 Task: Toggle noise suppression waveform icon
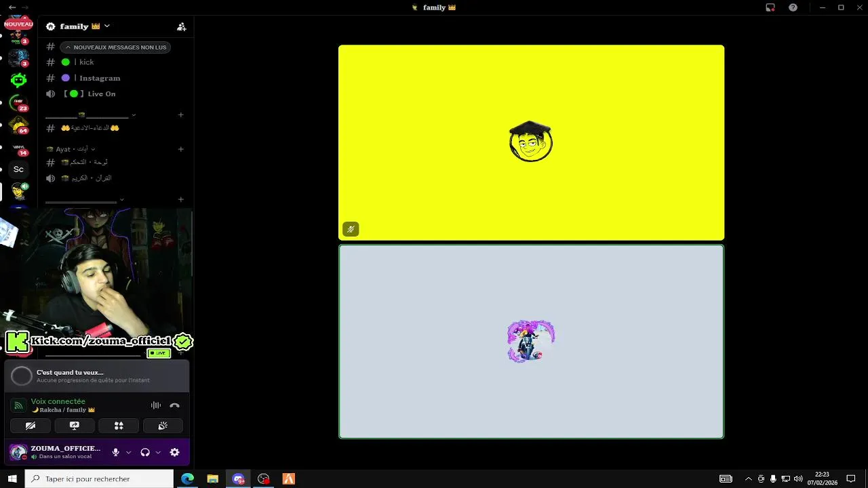point(156,405)
